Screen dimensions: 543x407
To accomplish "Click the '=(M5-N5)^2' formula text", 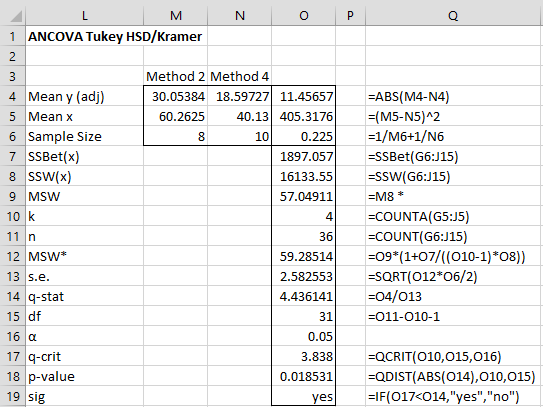I will point(404,116).
